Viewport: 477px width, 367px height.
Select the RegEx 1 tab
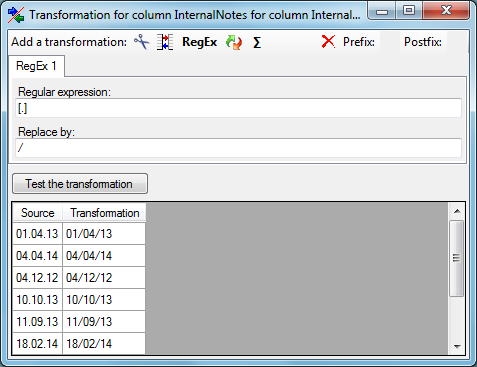(36, 66)
